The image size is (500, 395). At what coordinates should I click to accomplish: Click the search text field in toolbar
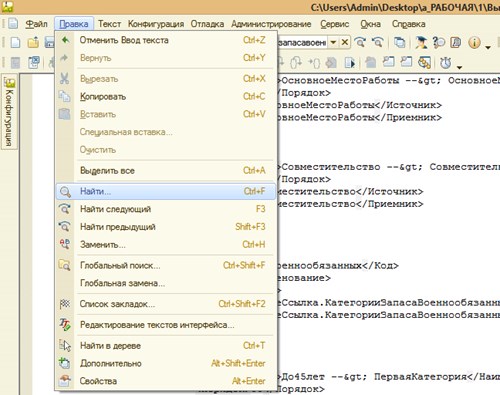[302, 43]
